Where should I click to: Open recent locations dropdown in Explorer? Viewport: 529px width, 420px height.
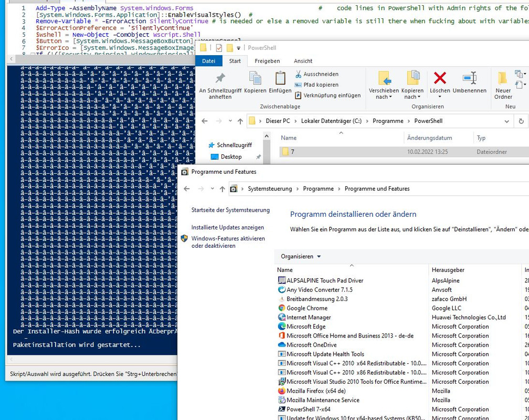coord(230,121)
